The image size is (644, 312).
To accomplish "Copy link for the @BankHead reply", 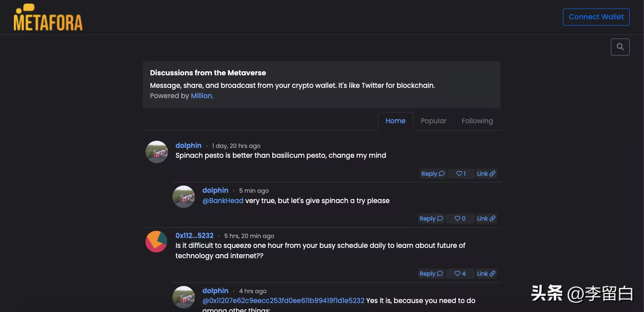I will tap(486, 219).
